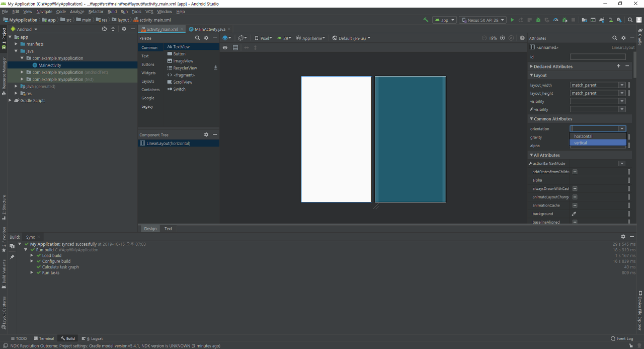Screen dimensions: 644x349
Task: Open the Logcat tool window
Action: (92, 339)
